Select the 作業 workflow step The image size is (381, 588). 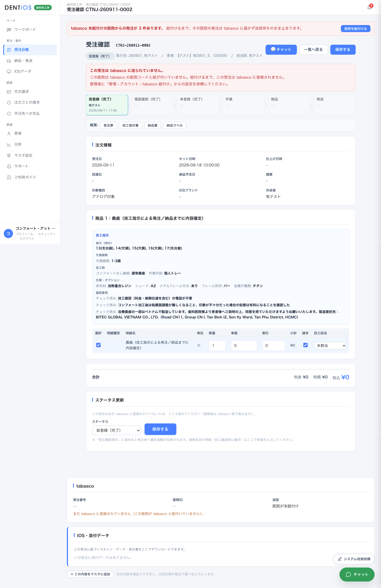tap(243, 105)
